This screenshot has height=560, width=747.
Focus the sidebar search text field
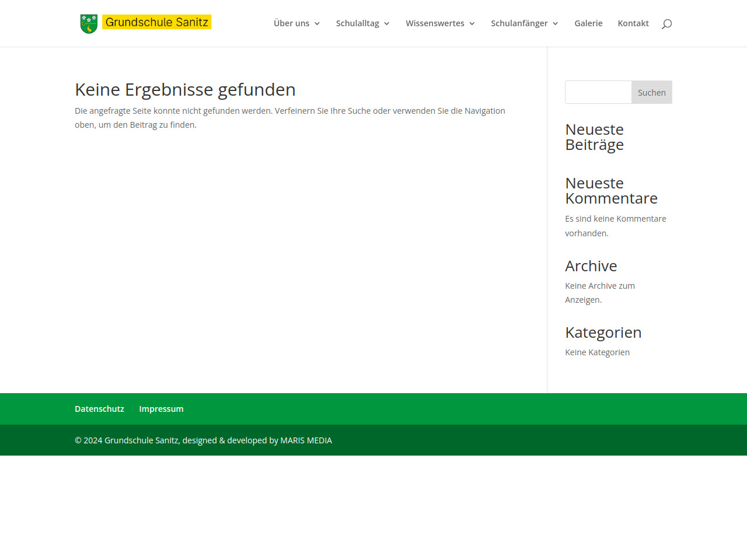(x=598, y=92)
